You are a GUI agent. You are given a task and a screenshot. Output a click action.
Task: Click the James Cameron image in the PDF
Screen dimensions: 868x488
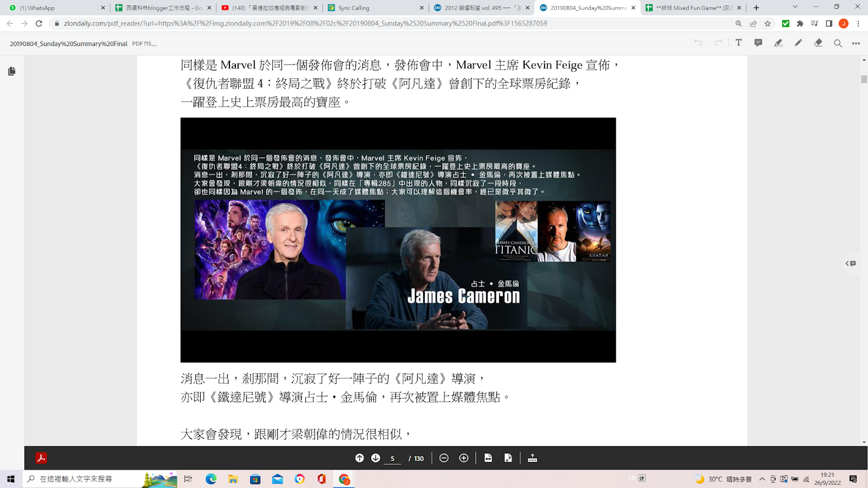click(398, 240)
